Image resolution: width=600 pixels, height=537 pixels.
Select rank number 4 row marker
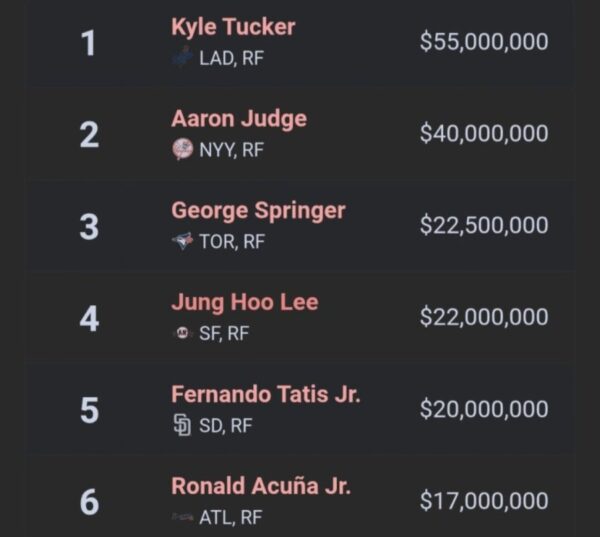tap(89, 319)
